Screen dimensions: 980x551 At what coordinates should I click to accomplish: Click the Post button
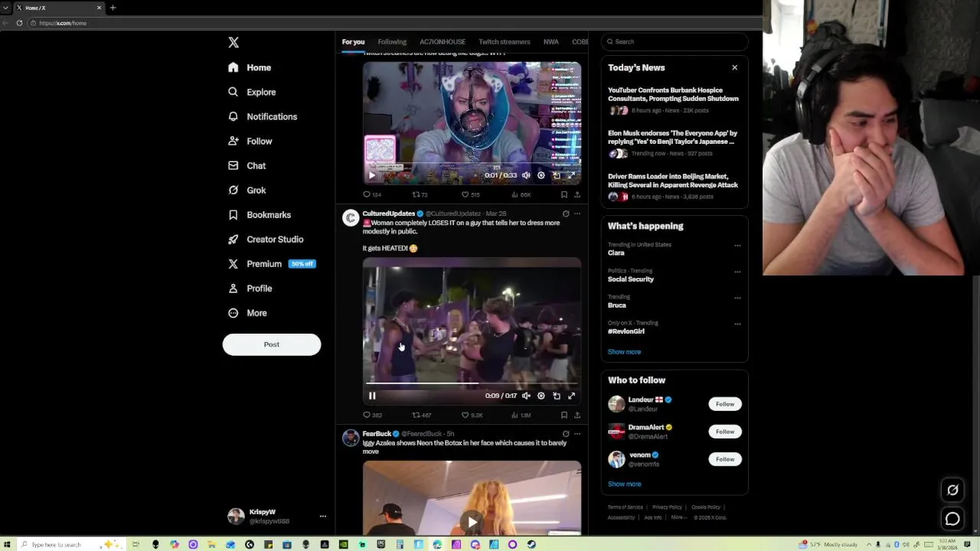272,344
